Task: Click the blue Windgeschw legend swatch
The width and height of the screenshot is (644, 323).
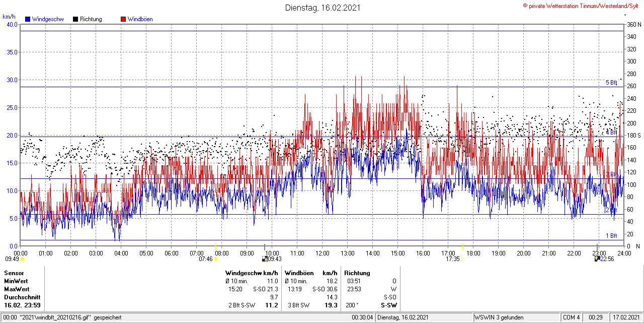Action: (x=28, y=19)
